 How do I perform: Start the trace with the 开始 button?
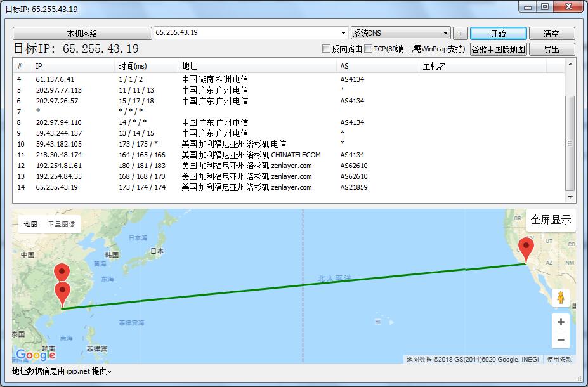click(x=498, y=34)
